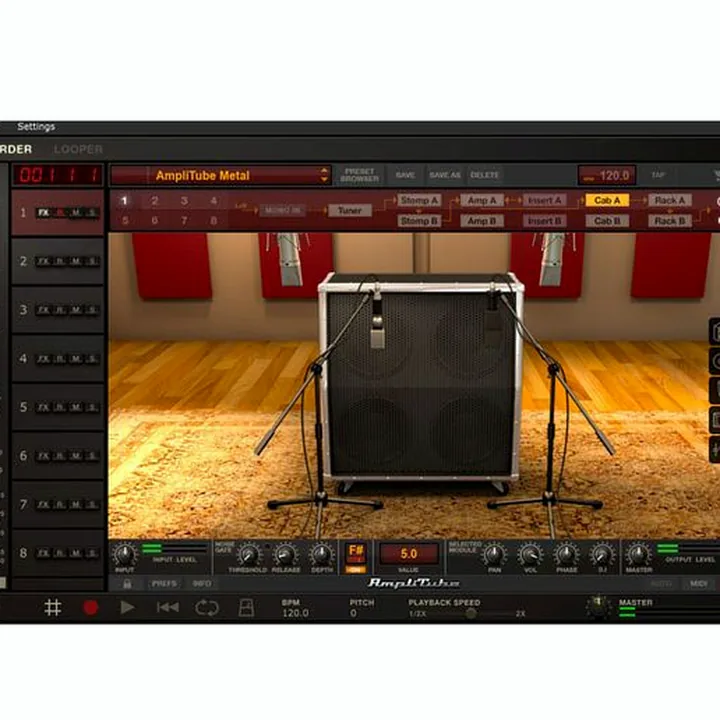Switch to the LOOPER tab
The image size is (720, 720).
pos(78,149)
